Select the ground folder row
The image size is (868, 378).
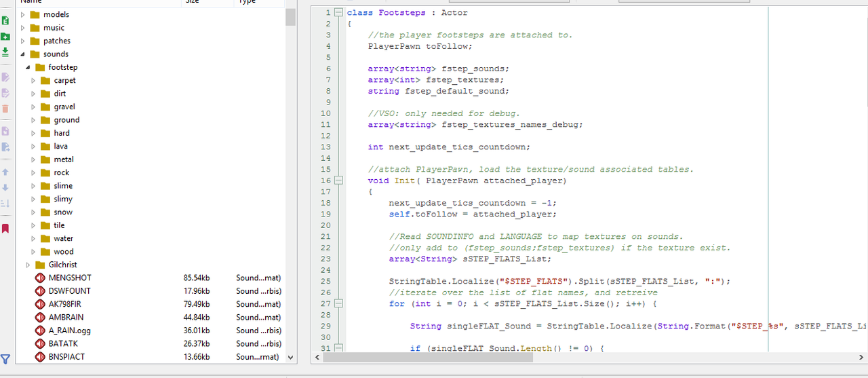(66, 120)
